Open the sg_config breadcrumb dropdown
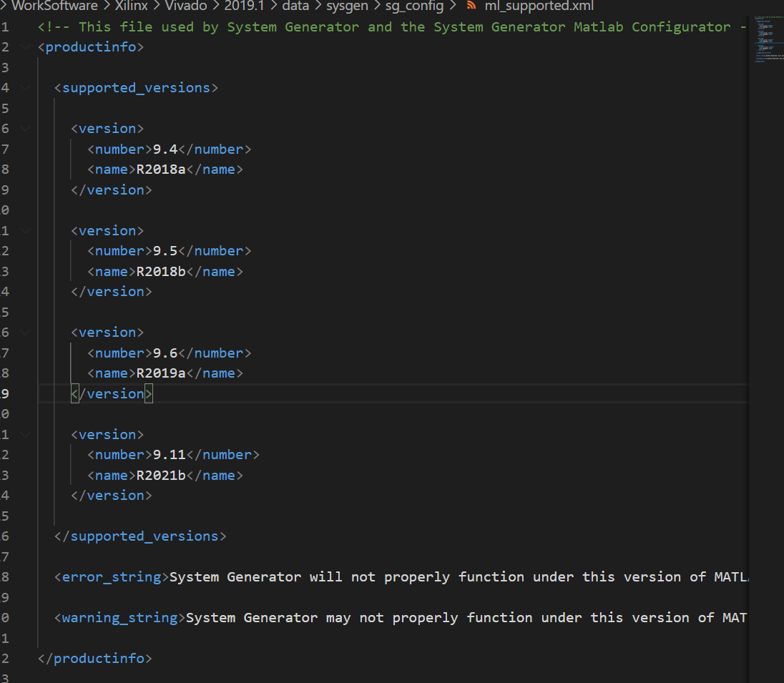784x683 pixels. coord(413,6)
